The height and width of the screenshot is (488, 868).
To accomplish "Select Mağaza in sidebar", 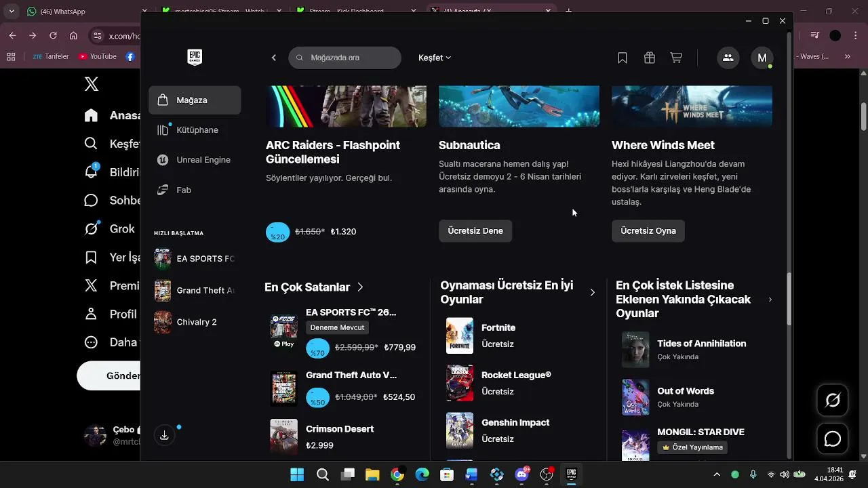I will pyautogui.click(x=195, y=100).
